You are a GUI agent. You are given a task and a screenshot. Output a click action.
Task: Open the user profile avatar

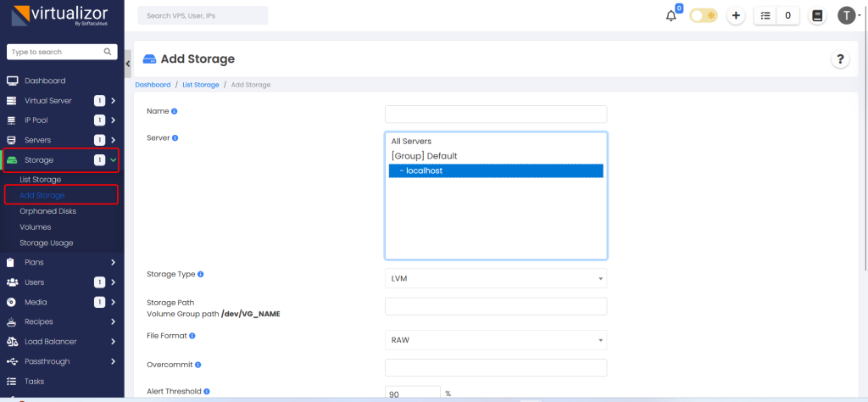(x=846, y=15)
